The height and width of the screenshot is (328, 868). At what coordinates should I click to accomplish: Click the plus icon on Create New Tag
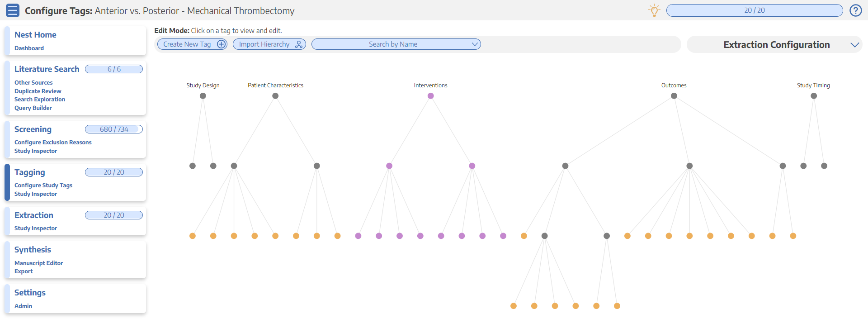point(222,44)
